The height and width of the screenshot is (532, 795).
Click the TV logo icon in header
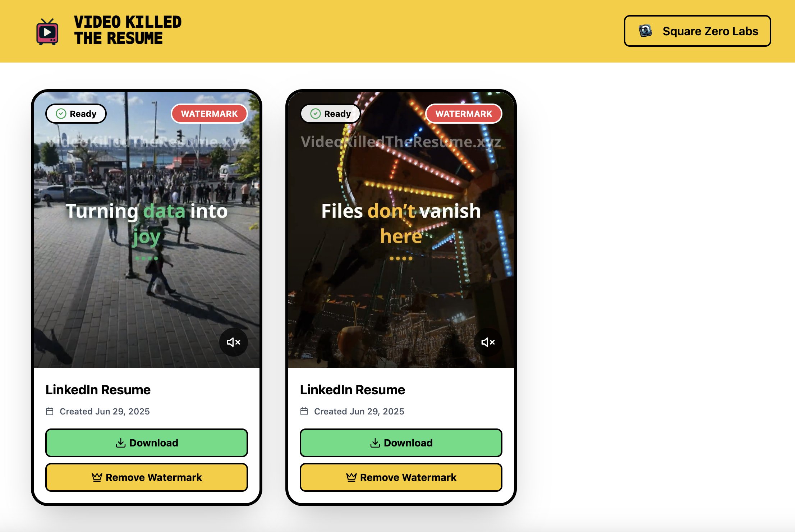[x=47, y=32]
